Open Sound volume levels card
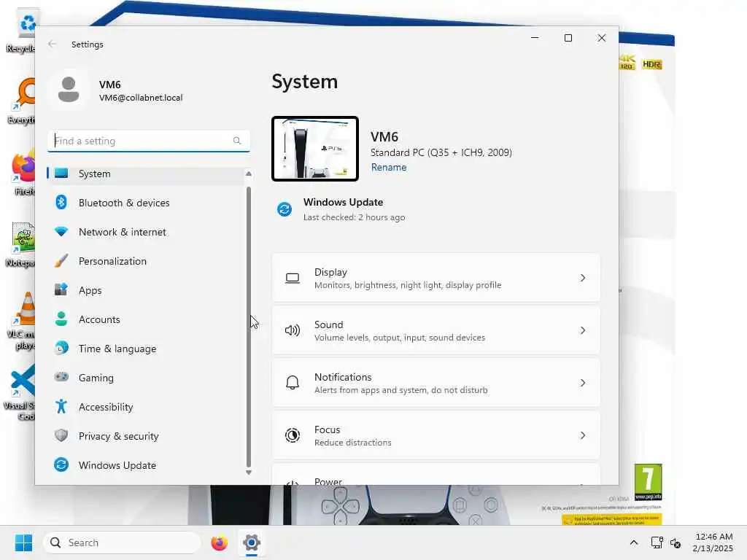The height and width of the screenshot is (560, 747). tap(436, 330)
